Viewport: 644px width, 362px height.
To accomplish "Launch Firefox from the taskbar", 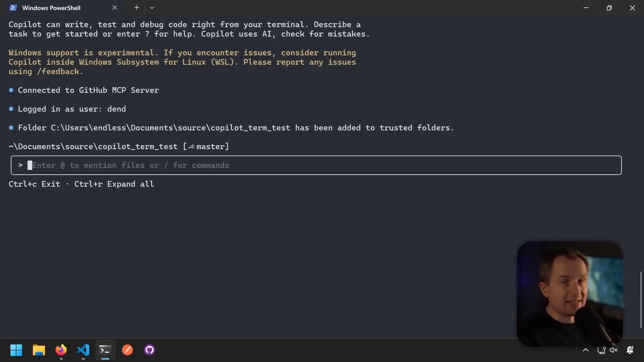I will click(x=61, y=350).
